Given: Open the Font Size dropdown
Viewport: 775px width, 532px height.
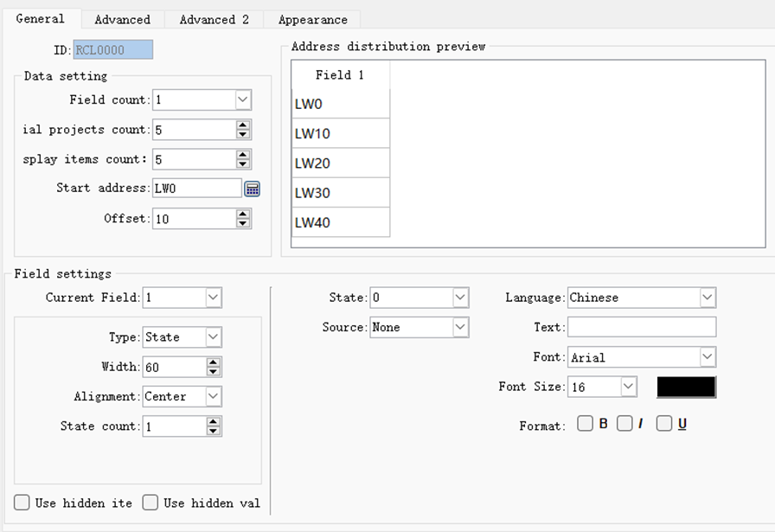Looking at the screenshot, I should click(x=628, y=387).
